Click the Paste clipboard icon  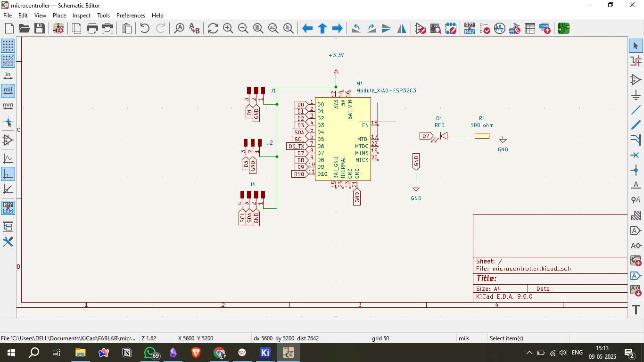127,29
